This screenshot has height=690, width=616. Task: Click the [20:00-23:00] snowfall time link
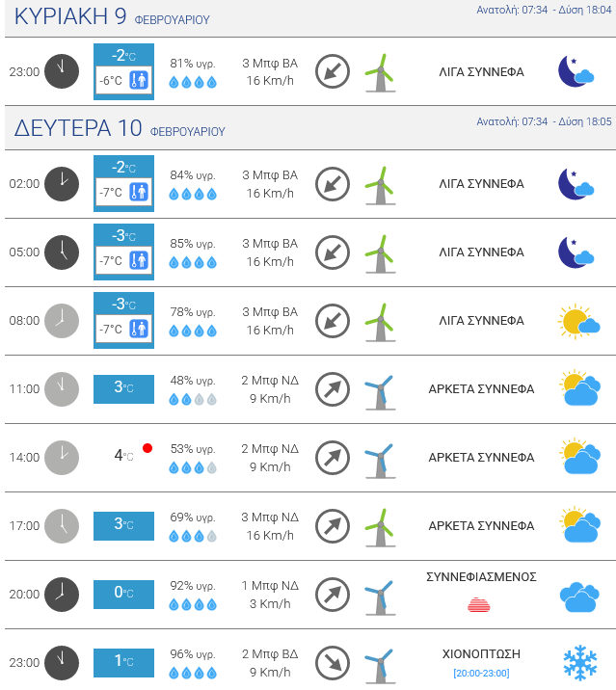click(481, 673)
